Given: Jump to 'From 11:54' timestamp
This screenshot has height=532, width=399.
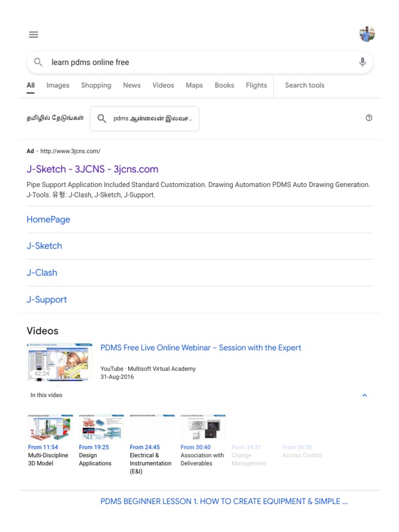Looking at the screenshot, I should click(x=43, y=447).
